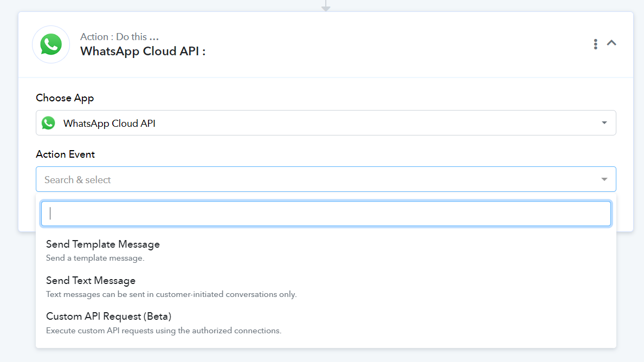The image size is (644, 362).
Task: Click the 'Action : Do this ...' label
Action: pos(119,36)
